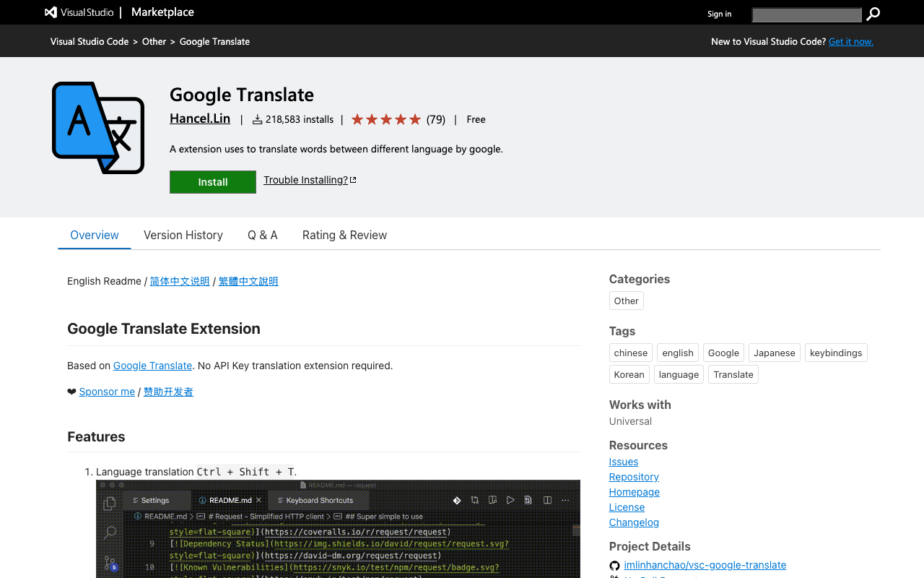Select the Overview tab

(95, 235)
